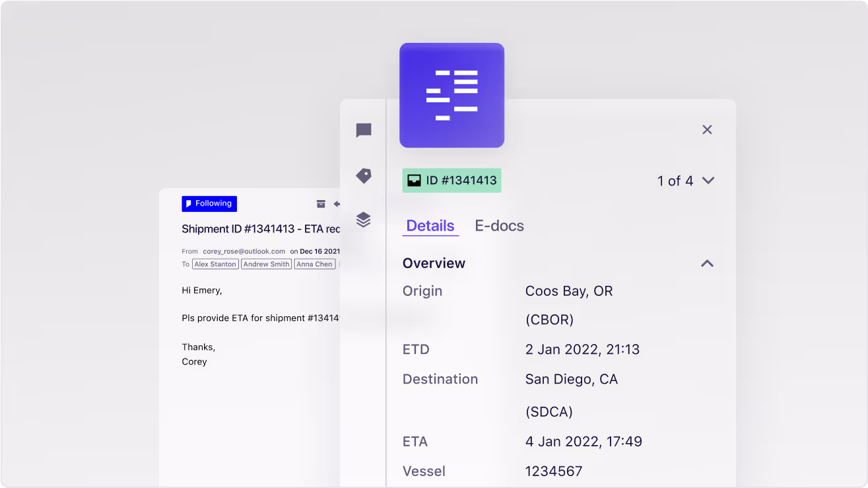Click the ETD field label

click(x=416, y=349)
